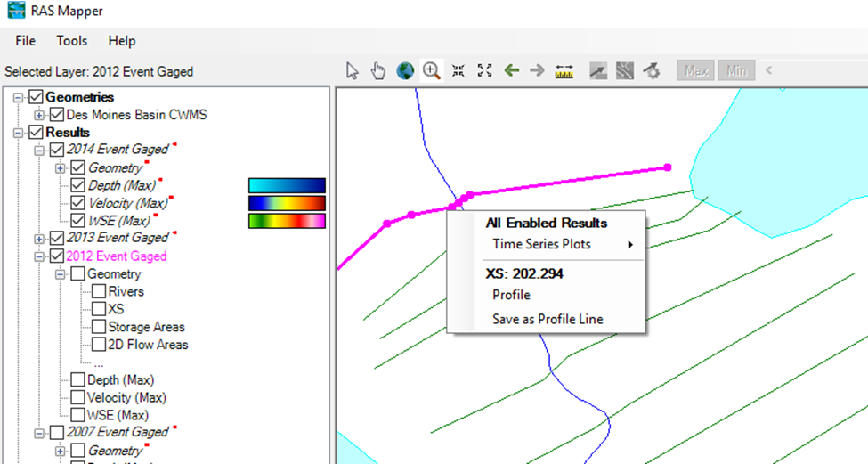
Task: Select the yellow ruler measure tool
Action: pos(564,71)
